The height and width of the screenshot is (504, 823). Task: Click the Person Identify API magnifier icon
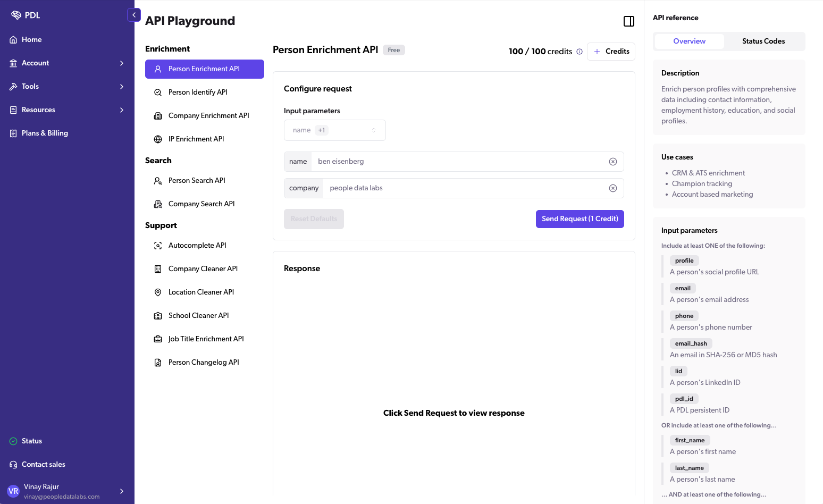click(x=158, y=93)
